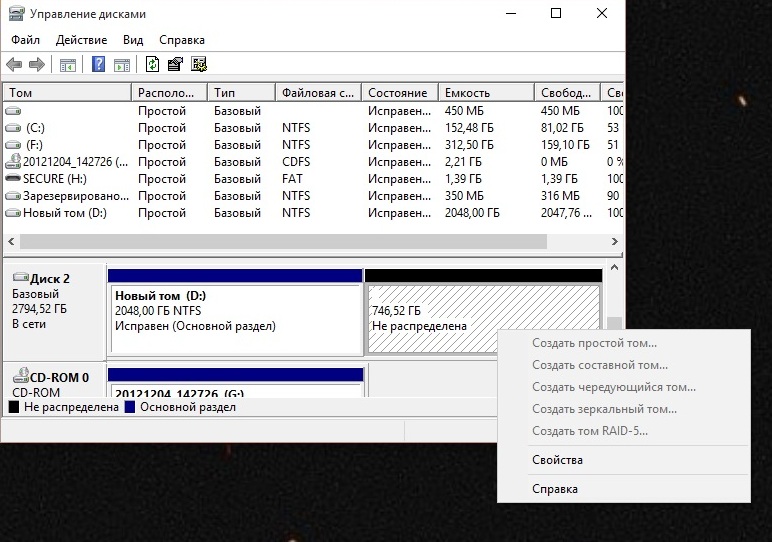
Task: Click the Диск 2 disk icon
Action: tap(21, 277)
